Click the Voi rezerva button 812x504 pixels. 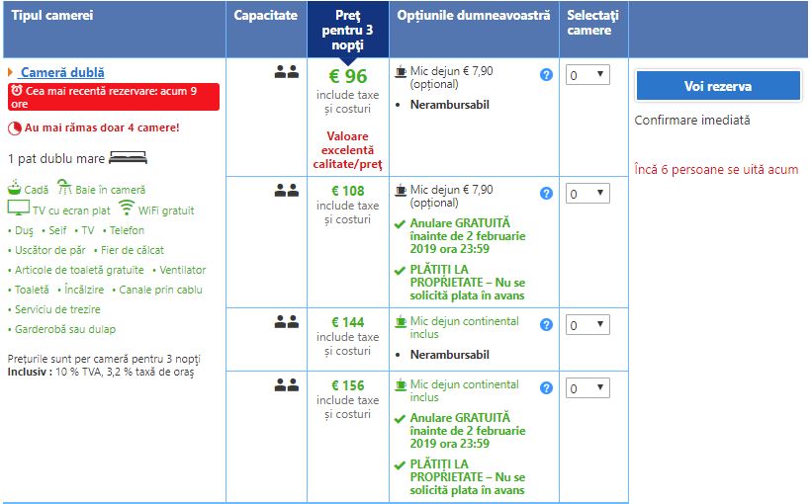[x=717, y=86]
